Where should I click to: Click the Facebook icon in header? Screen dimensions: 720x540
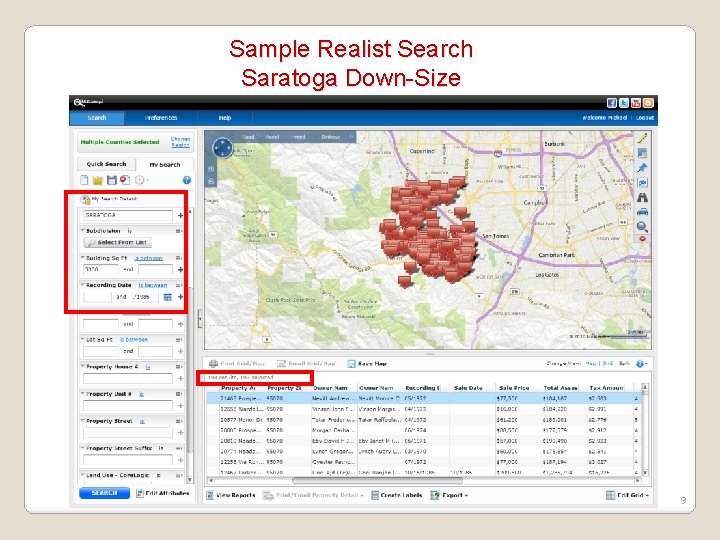611,103
